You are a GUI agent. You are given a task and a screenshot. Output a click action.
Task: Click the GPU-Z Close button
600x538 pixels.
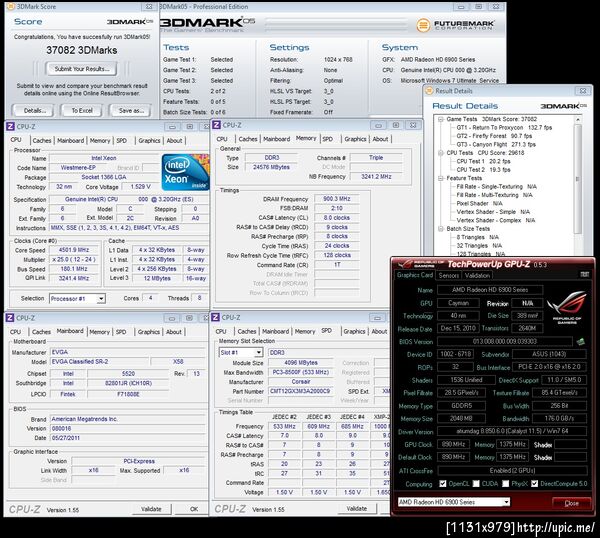(571, 503)
